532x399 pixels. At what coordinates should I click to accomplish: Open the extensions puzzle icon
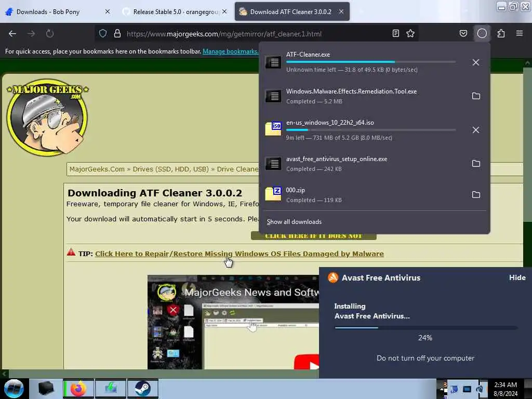pyautogui.click(x=501, y=33)
